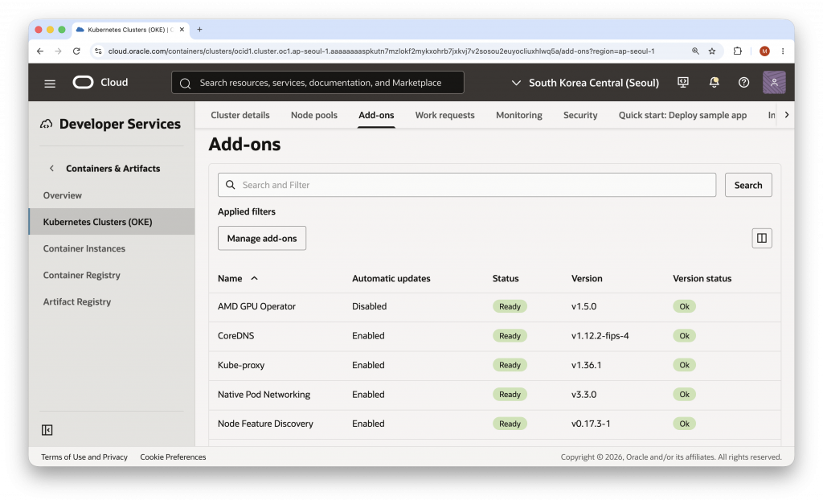Open Quick start: Deploy sample app tab

click(682, 115)
